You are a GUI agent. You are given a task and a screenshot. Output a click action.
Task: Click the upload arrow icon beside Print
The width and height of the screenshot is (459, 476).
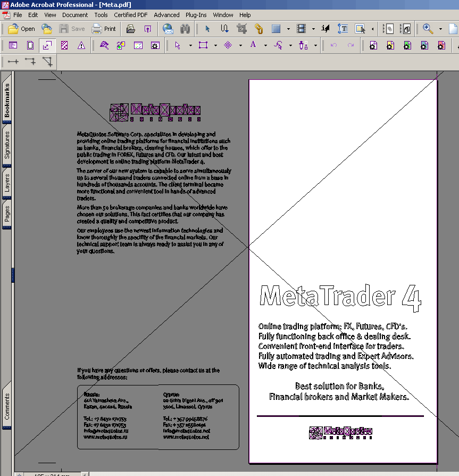(148, 29)
